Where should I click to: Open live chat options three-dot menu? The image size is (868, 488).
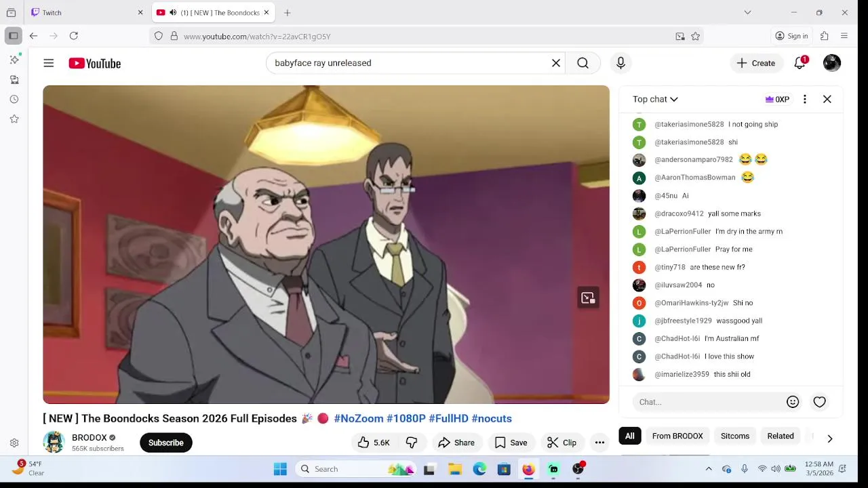[805, 99]
